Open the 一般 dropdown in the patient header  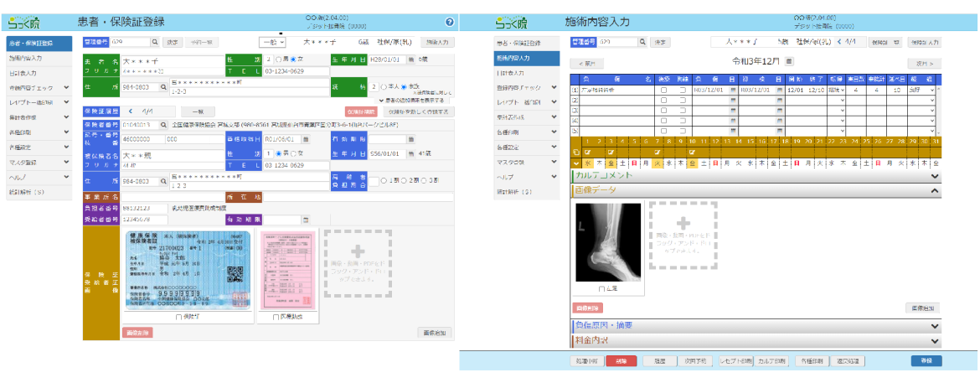pos(271,40)
